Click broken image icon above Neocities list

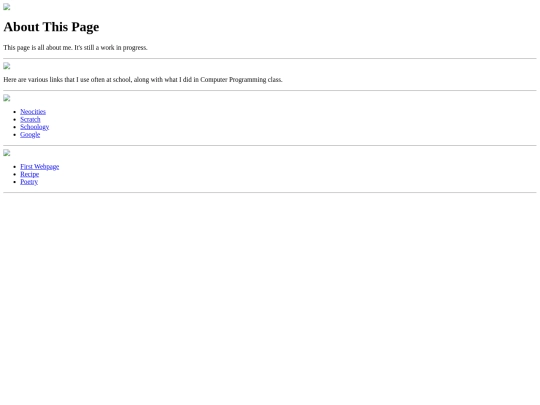(7, 98)
